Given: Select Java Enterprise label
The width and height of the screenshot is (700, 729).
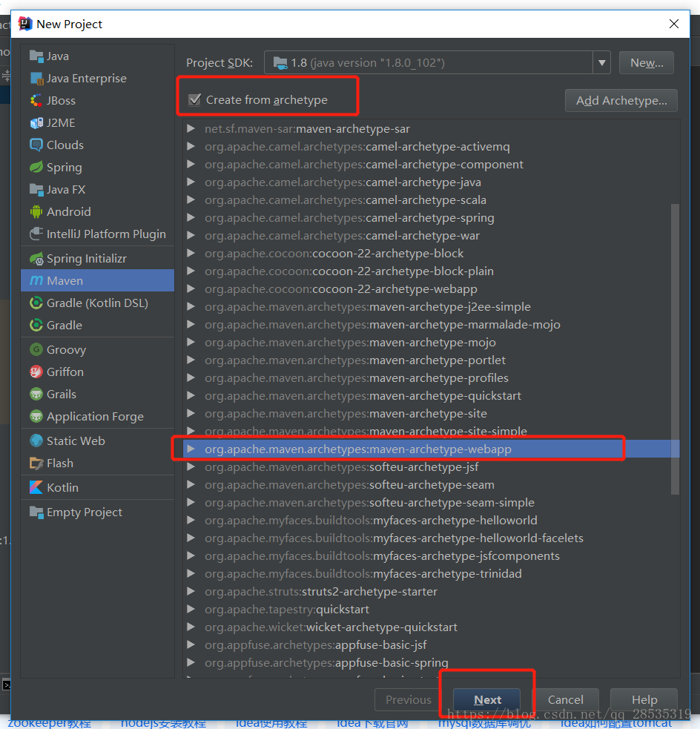Looking at the screenshot, I should pos(87,79).
